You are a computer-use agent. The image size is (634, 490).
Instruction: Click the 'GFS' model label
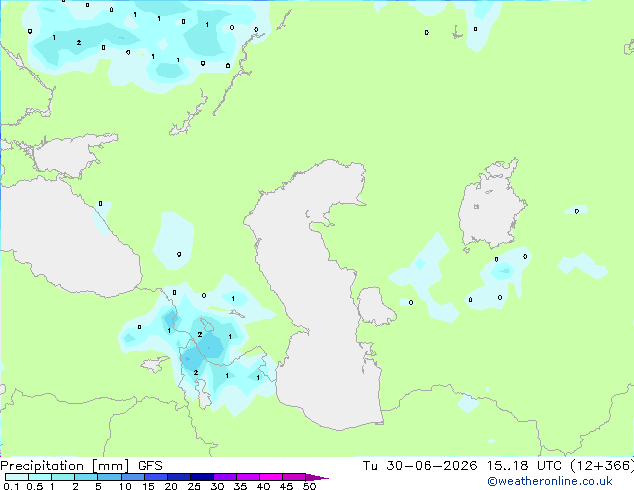coord(150,466)
